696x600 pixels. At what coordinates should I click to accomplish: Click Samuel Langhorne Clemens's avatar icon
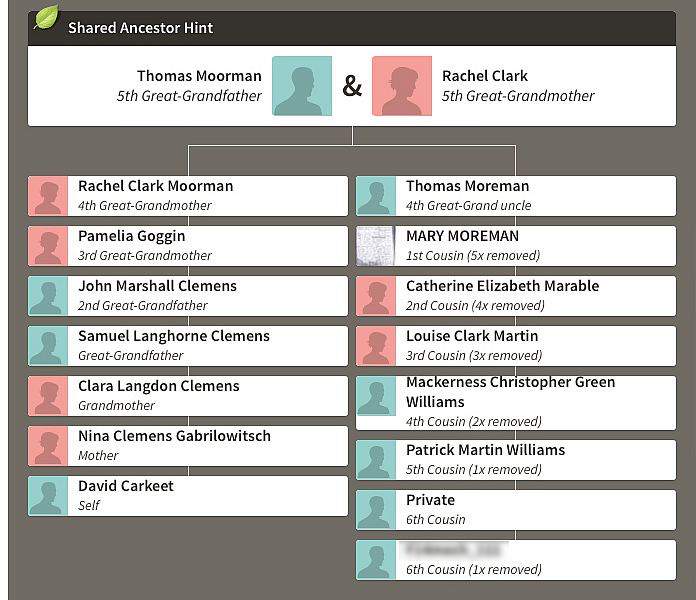48,346
